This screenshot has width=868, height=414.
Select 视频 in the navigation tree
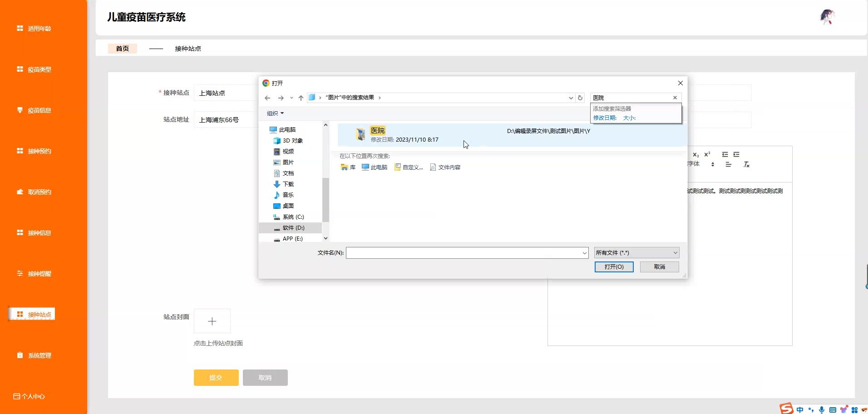[x=284, y=152]
